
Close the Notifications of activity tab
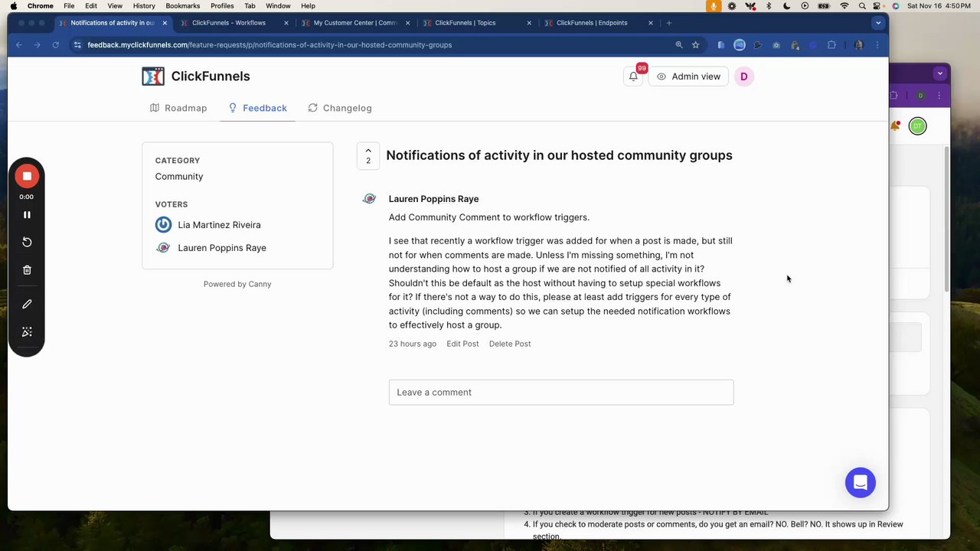point(165,23)
